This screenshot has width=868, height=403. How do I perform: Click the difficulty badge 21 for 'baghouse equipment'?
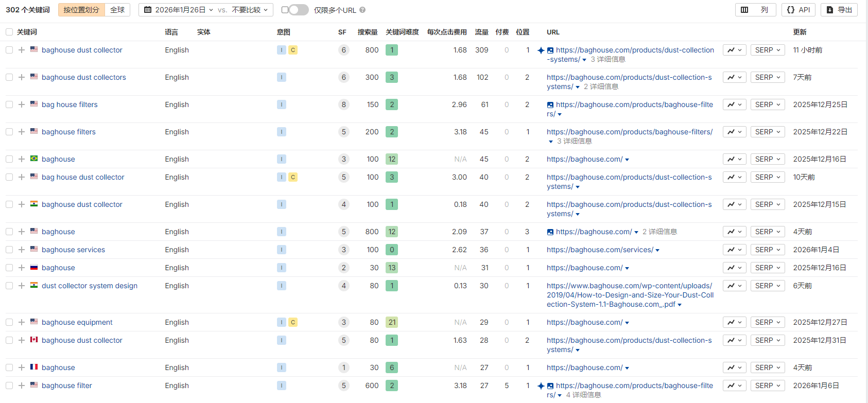392,322
